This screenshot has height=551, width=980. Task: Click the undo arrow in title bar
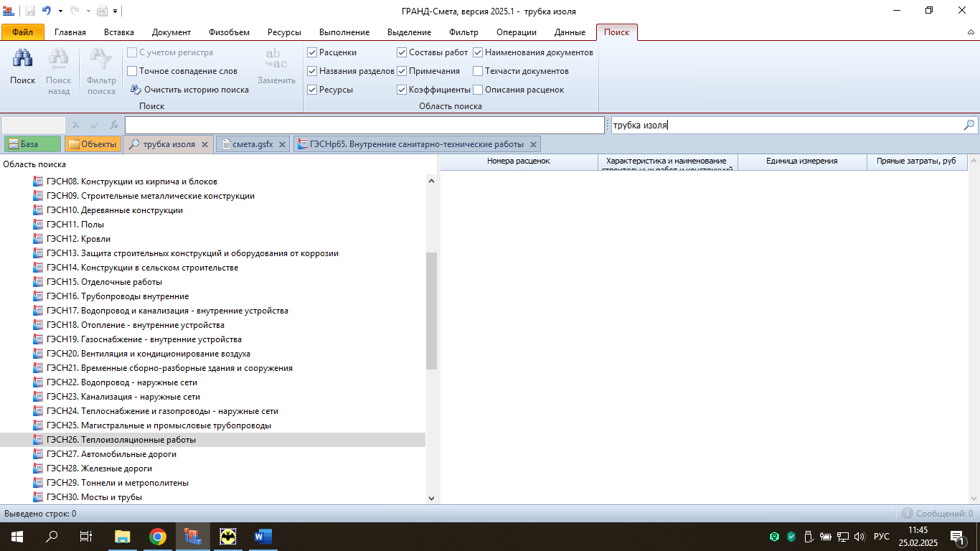point(47,11)
